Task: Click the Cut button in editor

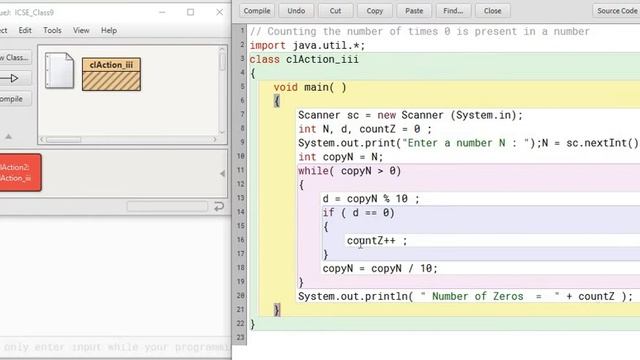Action: pos(335,11)
